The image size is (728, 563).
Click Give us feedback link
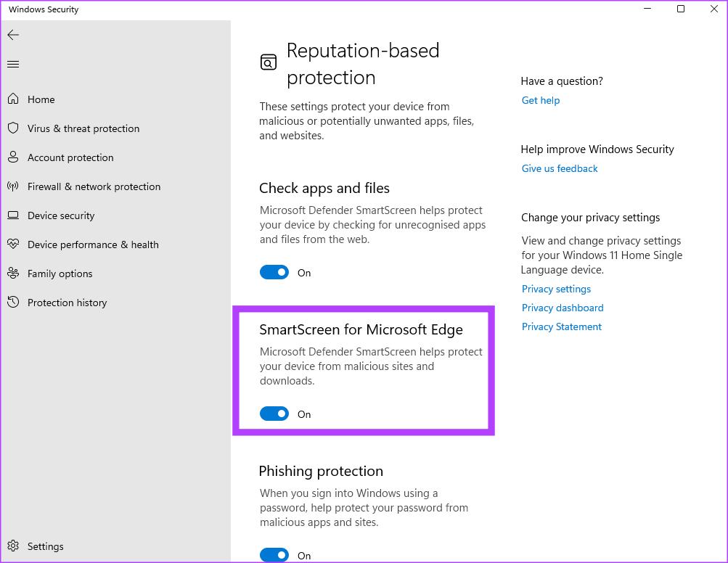pos(560,168)
